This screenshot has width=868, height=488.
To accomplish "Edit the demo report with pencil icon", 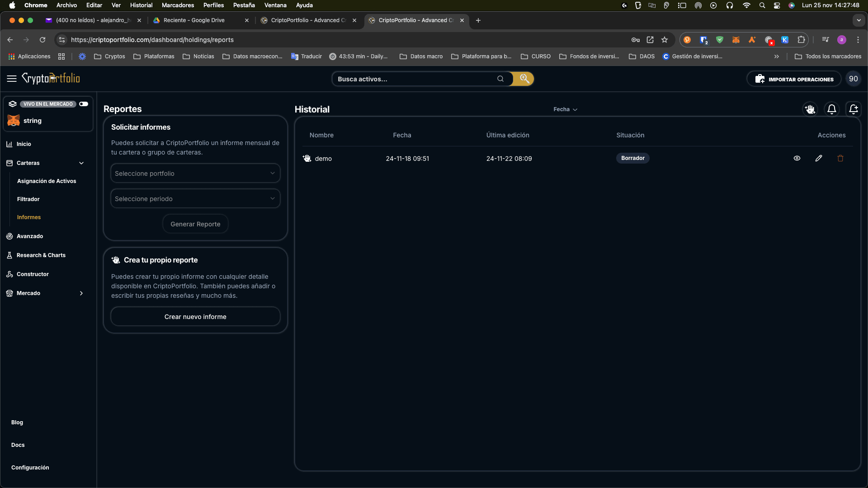I will (819, 158).
